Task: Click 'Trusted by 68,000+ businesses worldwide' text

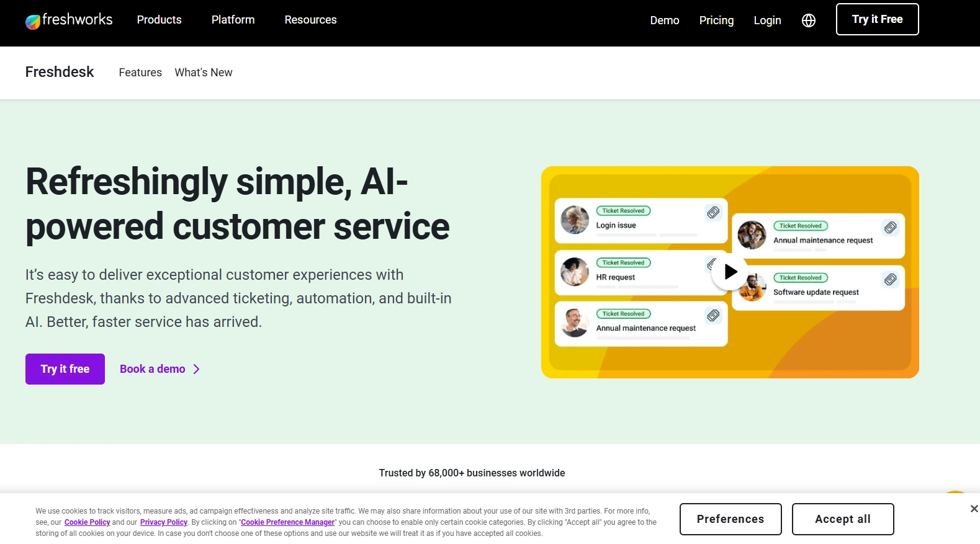Action: 472,473
